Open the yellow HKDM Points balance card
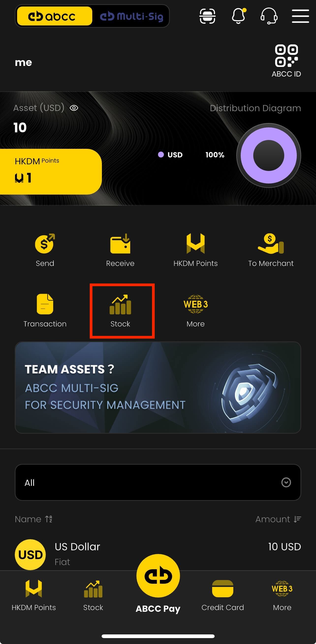This screenshot has width=316, height=644. pyautogui.click(x=51, y=171)
